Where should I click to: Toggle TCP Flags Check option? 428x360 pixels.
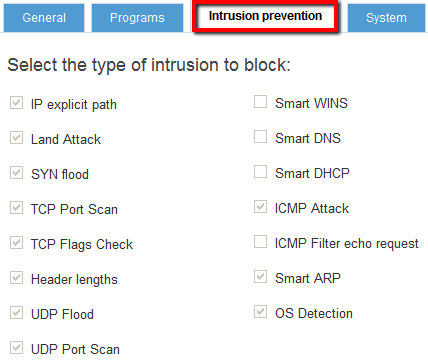tap(16, 243)
